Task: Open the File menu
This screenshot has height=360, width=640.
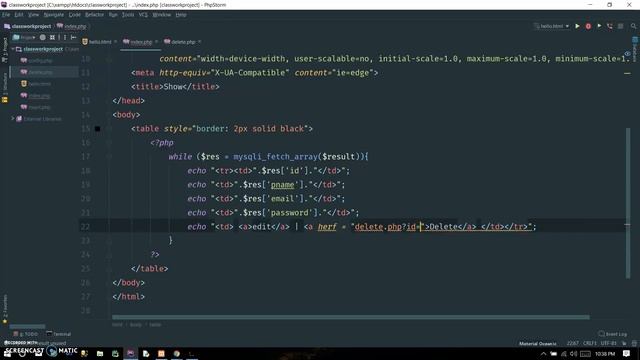Action: (x=6, y=15)
